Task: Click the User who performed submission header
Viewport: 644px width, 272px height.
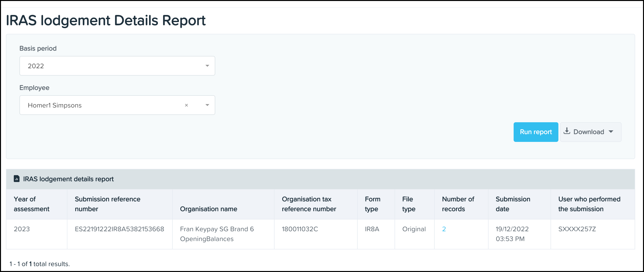Action: click(589, 204)
